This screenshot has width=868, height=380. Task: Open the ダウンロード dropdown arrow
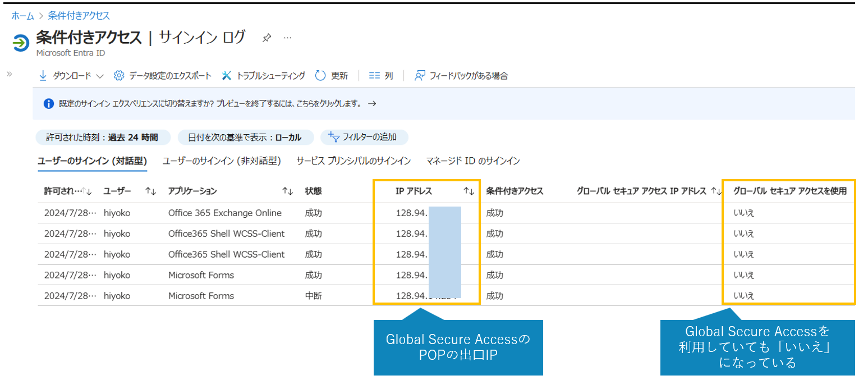pos(100,76)
